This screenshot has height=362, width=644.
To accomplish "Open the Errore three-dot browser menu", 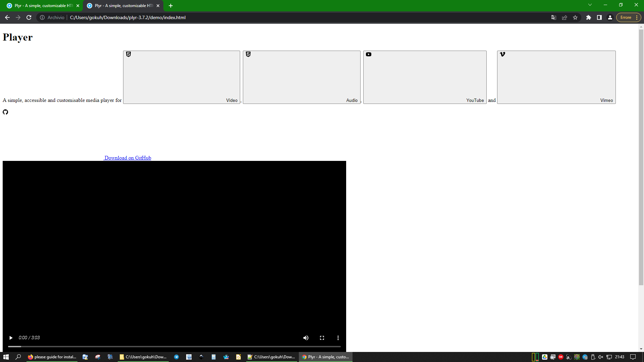I will (636, 17).
